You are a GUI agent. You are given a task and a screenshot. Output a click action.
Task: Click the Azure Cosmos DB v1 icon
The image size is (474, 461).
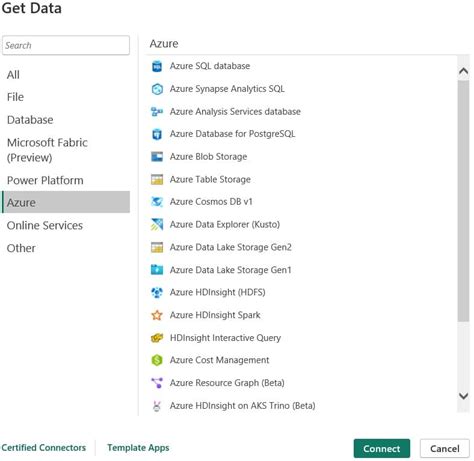coord(157,202)
